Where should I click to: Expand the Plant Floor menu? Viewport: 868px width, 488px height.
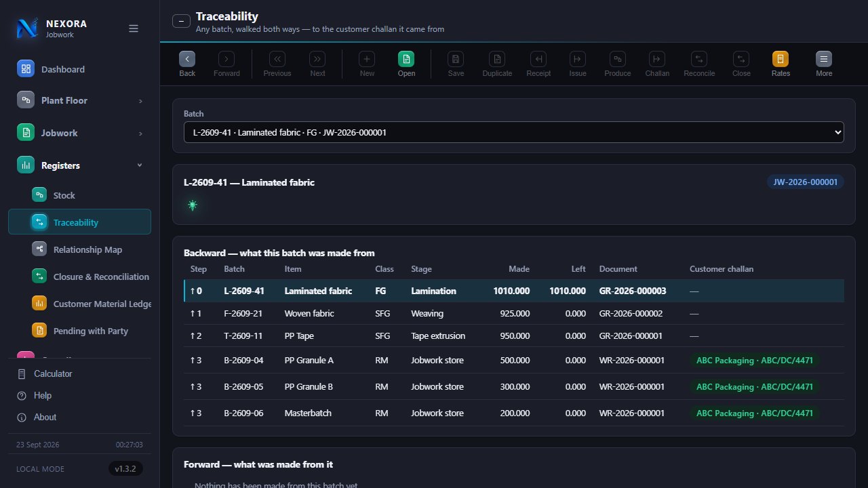(x=79, y=100)
